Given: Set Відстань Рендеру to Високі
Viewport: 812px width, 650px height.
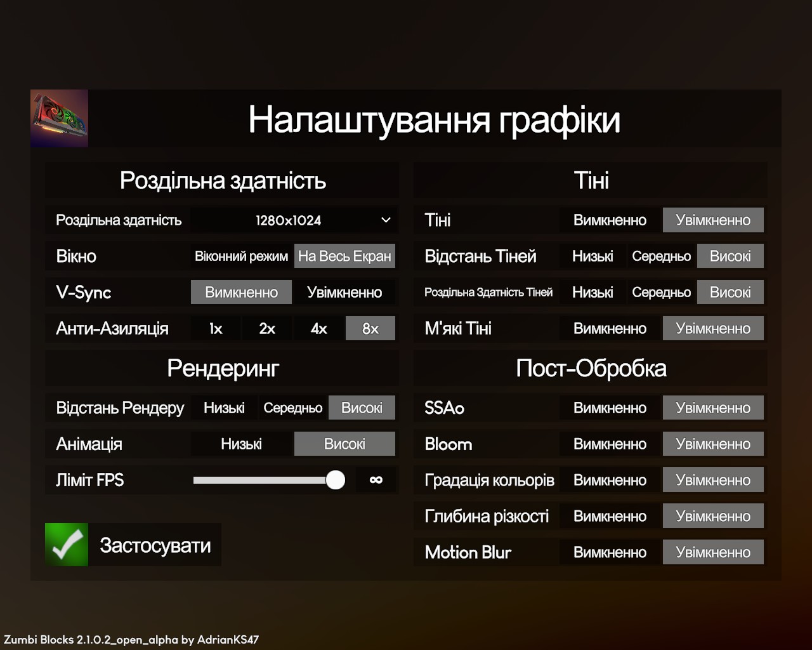Looking at the screenshot, I should point(362,408).
